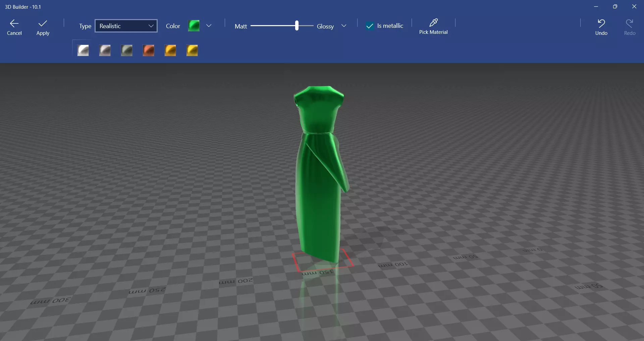
Task: Restore down the 3D Builder window
Action: (615, 7)
